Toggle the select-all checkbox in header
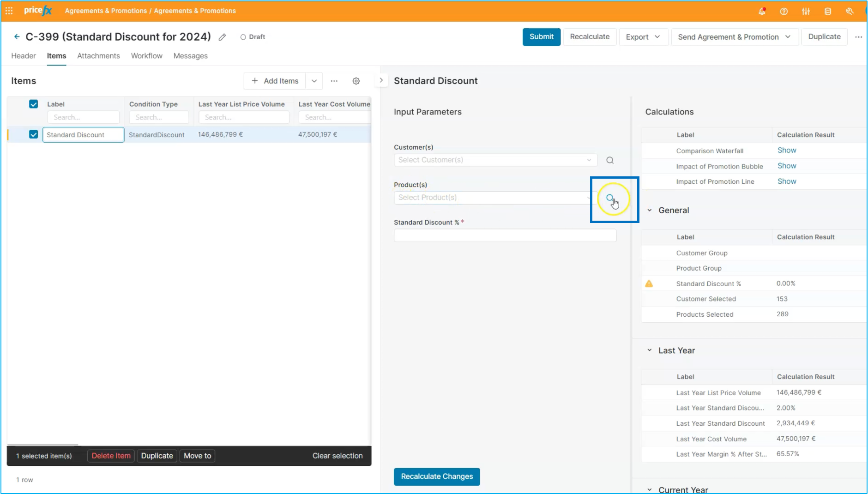868x494 pixels. point(34,104)
